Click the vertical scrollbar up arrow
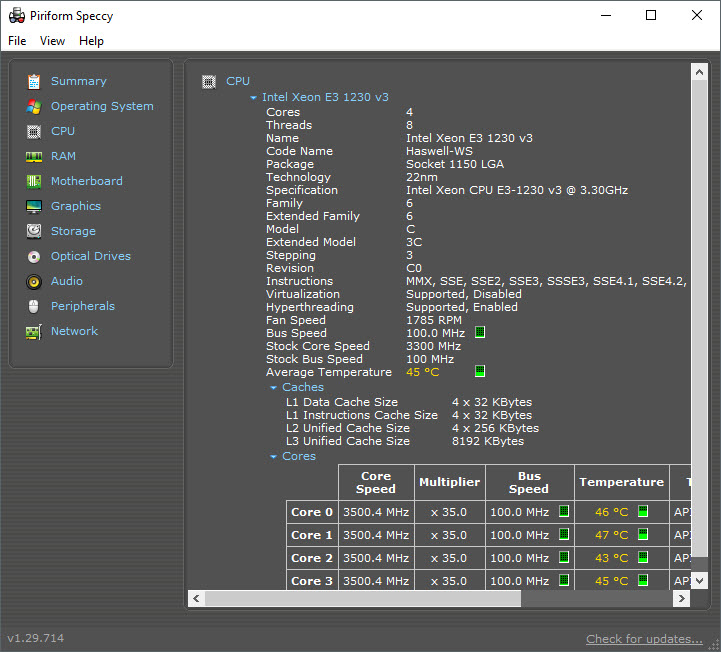 [x=699, y=72]
